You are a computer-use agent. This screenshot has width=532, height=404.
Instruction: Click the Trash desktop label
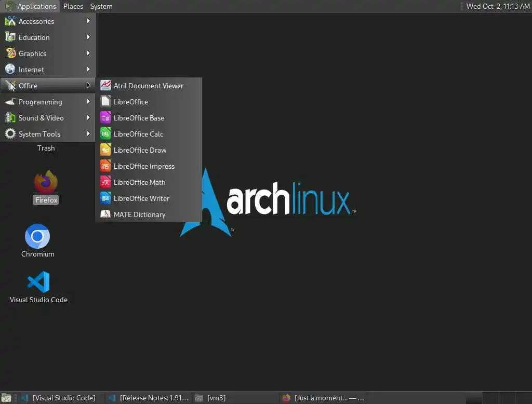pyautogui.click(x=46, y=148)
